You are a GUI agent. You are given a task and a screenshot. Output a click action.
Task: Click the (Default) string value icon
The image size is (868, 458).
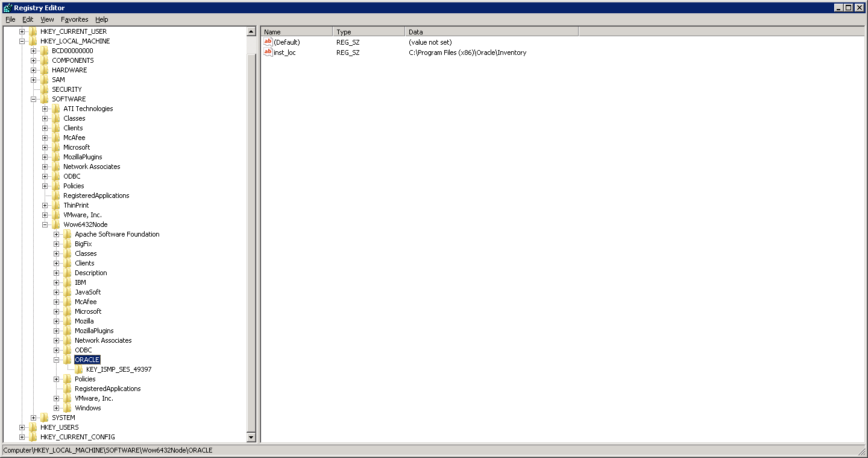tap(268, 42)
